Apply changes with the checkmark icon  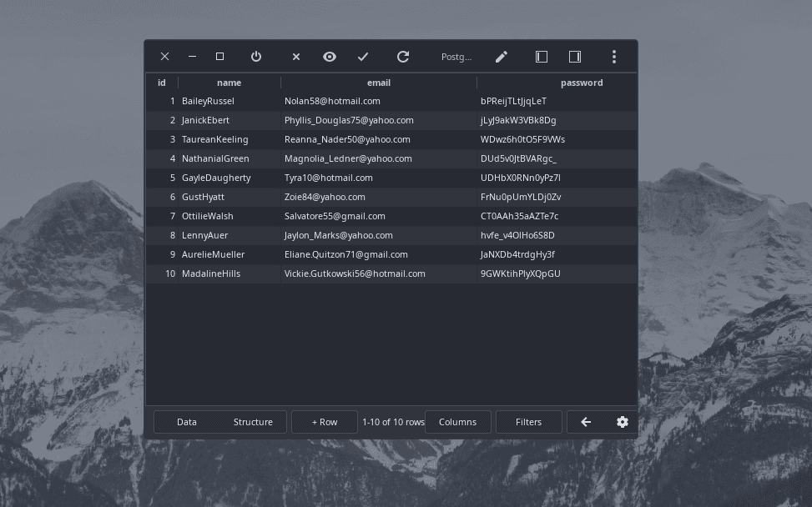363,57
